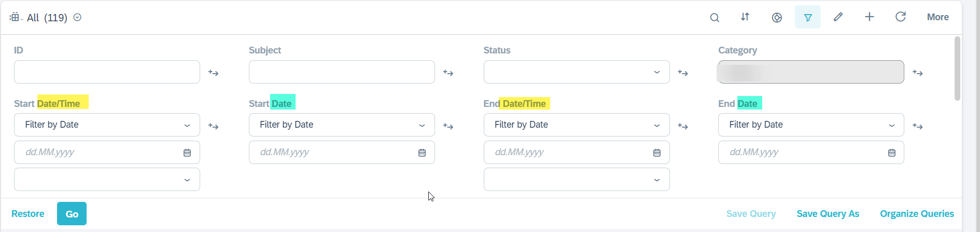This screenshot has height=232, width=980.
Task: Open the search icon in toolbar
Action: pyautogui.click(x=715, y=17)
